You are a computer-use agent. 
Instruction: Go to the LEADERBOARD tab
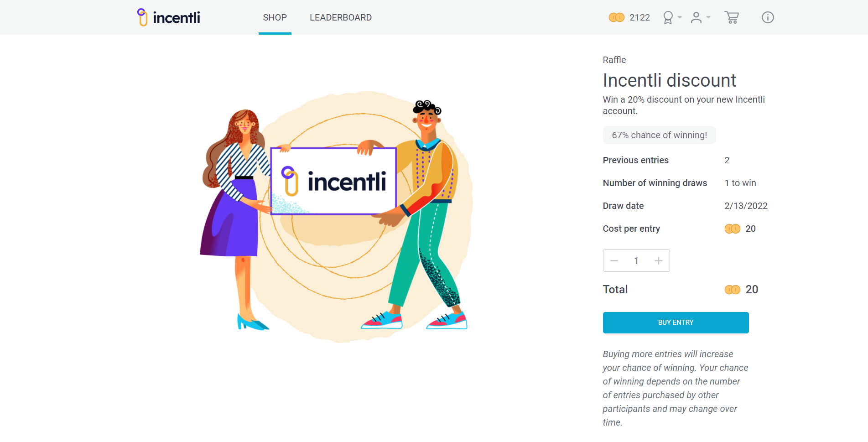click(x=341, y=17)
